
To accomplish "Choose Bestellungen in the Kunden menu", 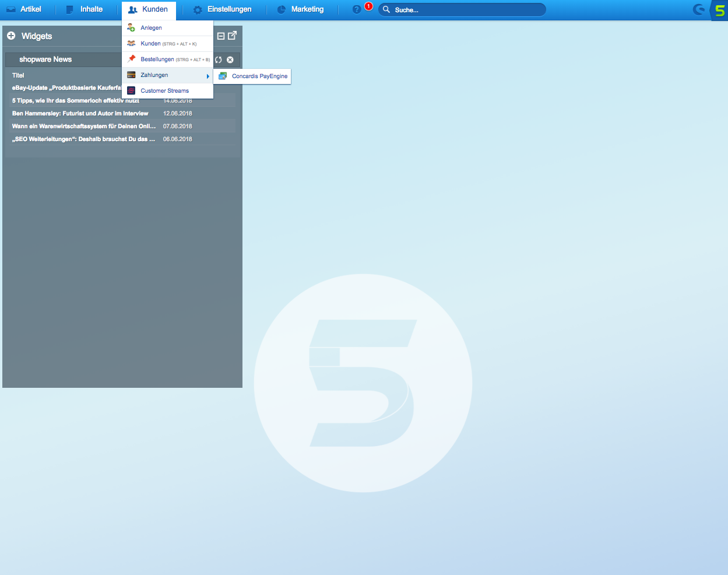I will 157,59.
